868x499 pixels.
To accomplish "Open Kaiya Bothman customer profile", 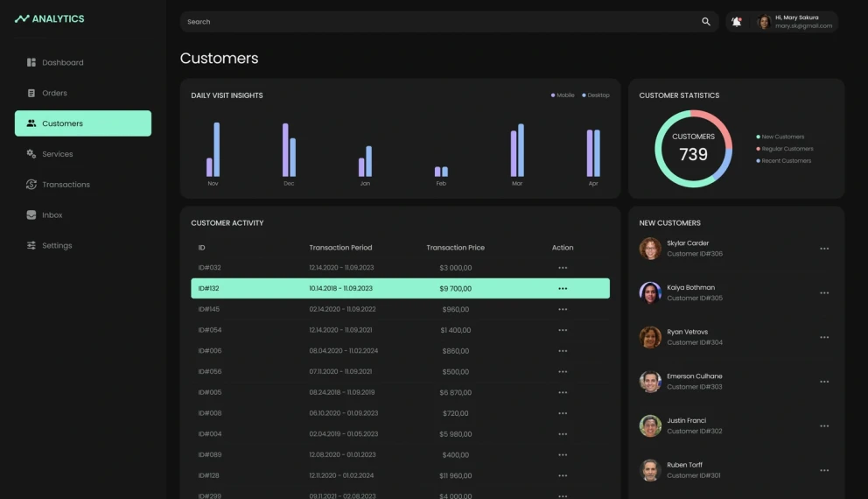I will click(x=690, y=288).
